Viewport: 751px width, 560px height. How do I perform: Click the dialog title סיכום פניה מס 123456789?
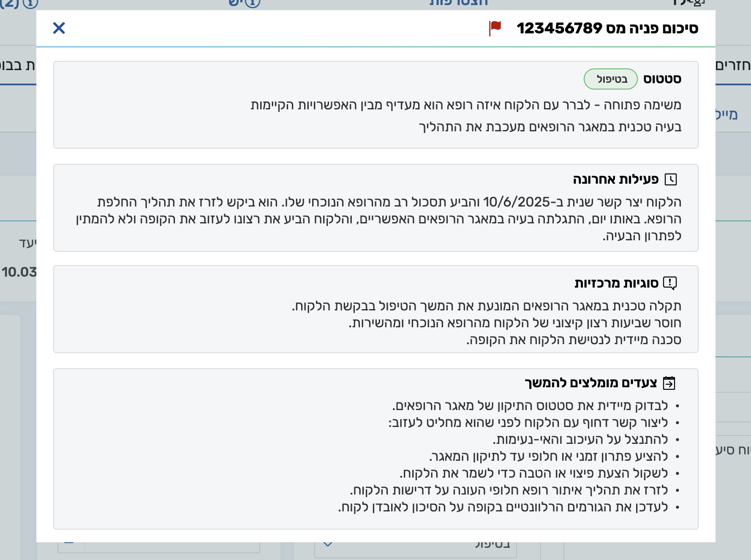tap(607, 28)
